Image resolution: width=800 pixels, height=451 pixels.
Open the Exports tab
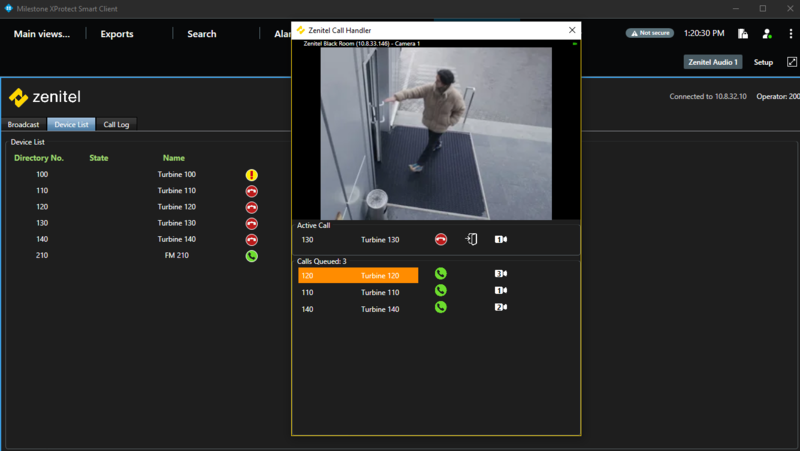click(x=117, y=34)
